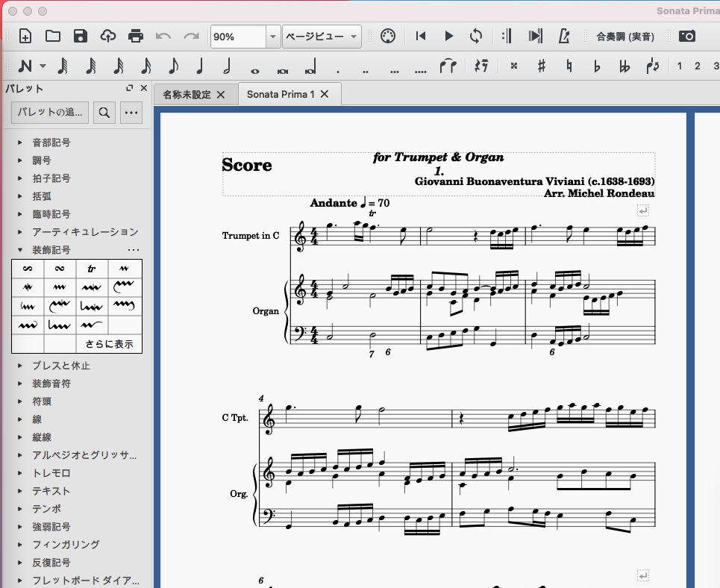Image resolution: width=720 pixels, height=588 pixels.
Task: Select the Sonata Prima 1 tab
Action: [281, 95]
